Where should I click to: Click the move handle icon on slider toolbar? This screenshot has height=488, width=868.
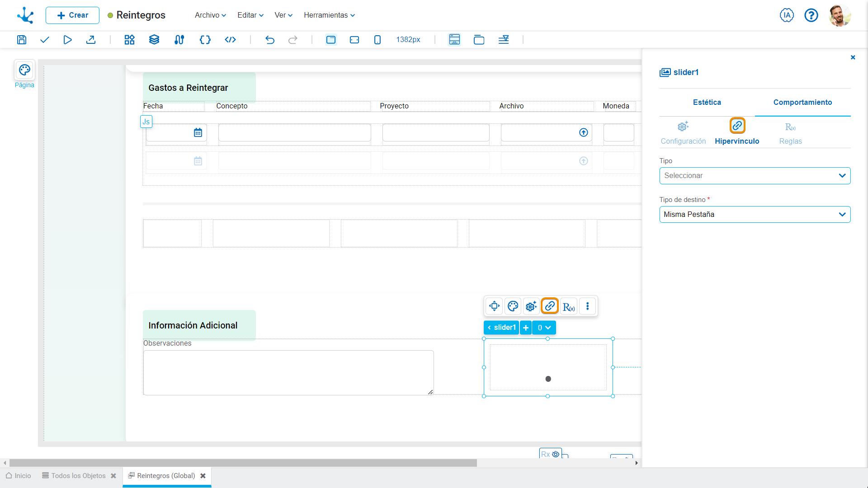coord(495,306)
